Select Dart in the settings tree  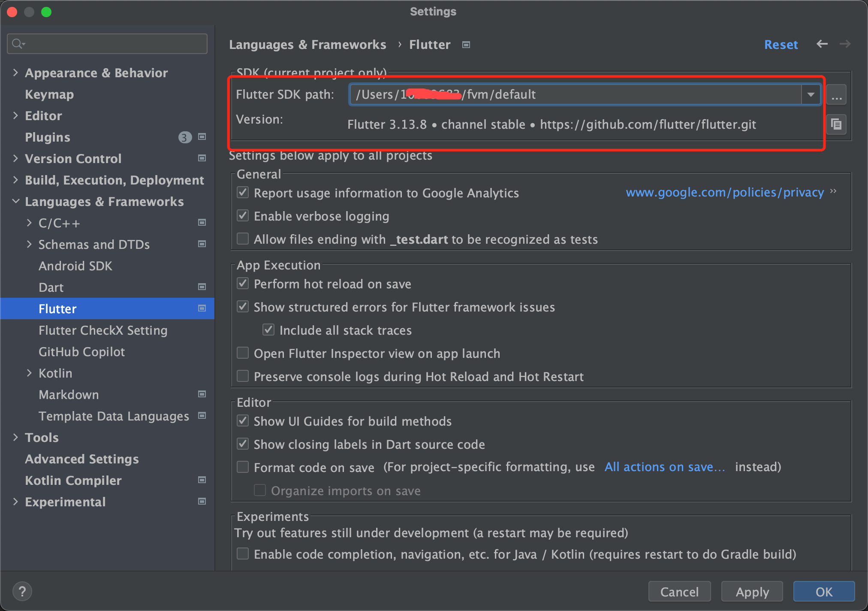(51, 287)
